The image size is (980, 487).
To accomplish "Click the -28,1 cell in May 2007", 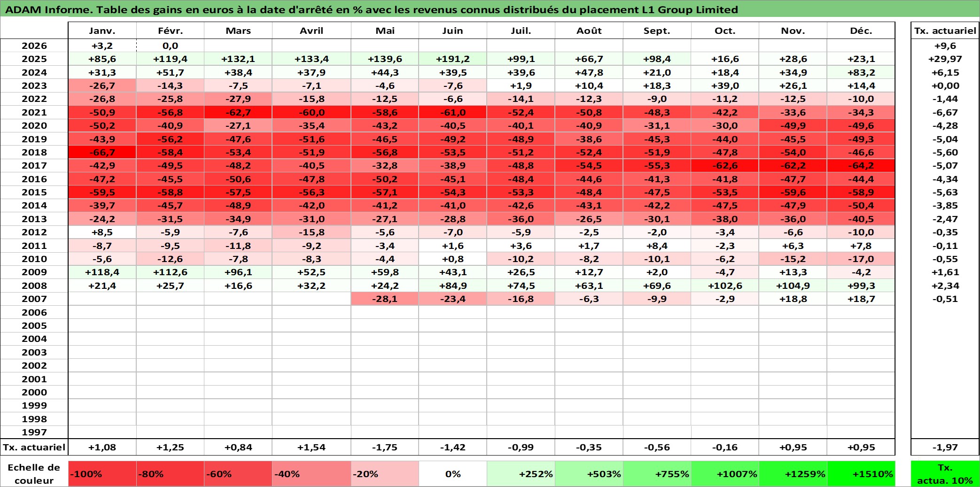I will (385, 299).
